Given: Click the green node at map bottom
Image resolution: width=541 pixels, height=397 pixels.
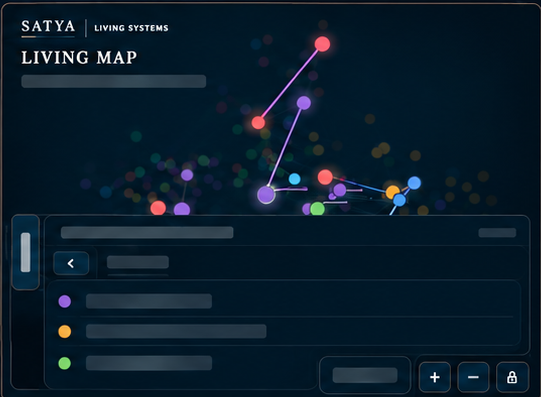Looking at the screenshot, I should point(317,209).
